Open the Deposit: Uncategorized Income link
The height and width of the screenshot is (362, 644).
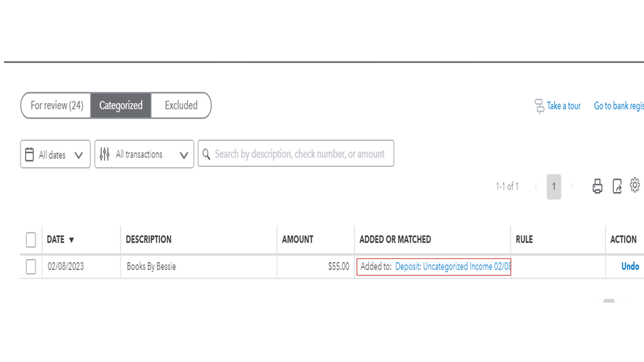(453, 267)
